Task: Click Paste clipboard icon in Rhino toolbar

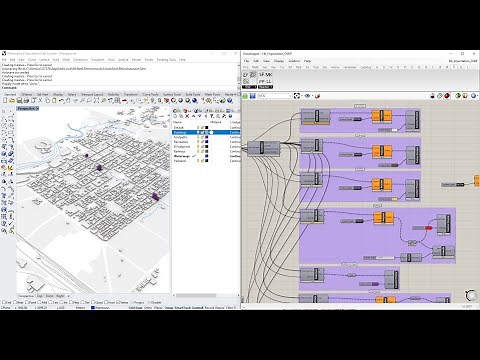Action: tap(54, 100)
